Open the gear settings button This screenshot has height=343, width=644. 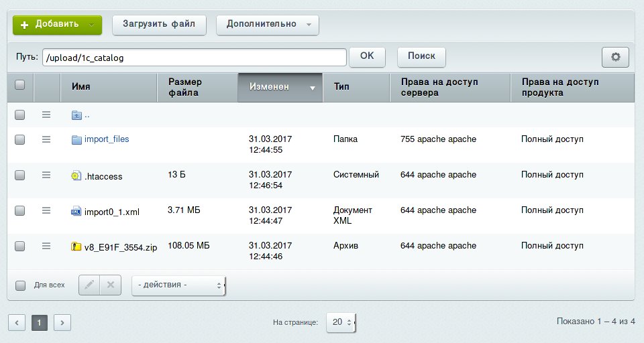(615, 57)
